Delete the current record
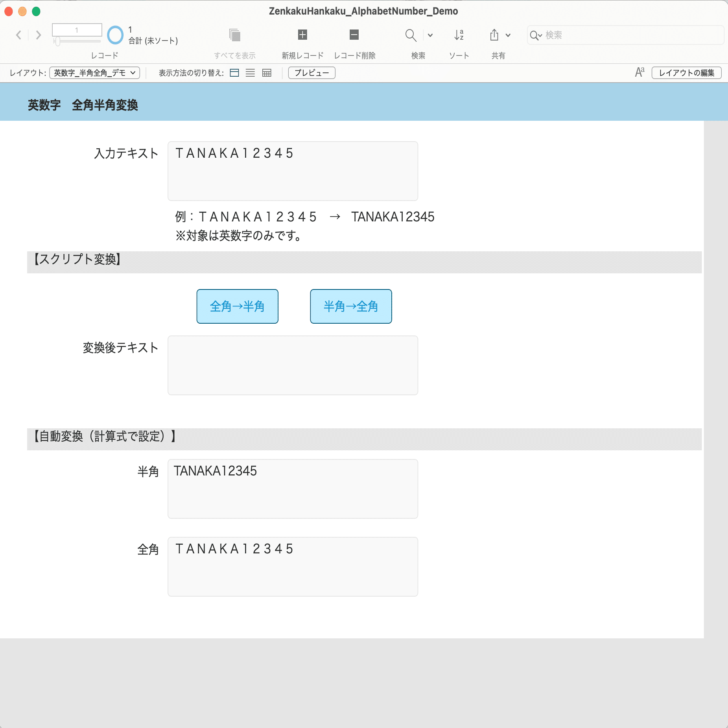Viewport: 728px width, 728px height. (x=353, y=35)
